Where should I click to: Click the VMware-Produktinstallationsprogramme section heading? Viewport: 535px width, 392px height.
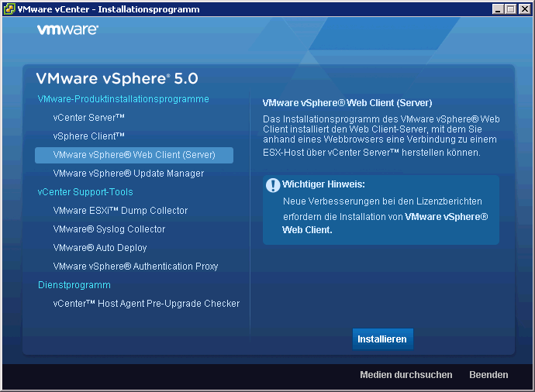pyautogui.click(x=123, y=99)
